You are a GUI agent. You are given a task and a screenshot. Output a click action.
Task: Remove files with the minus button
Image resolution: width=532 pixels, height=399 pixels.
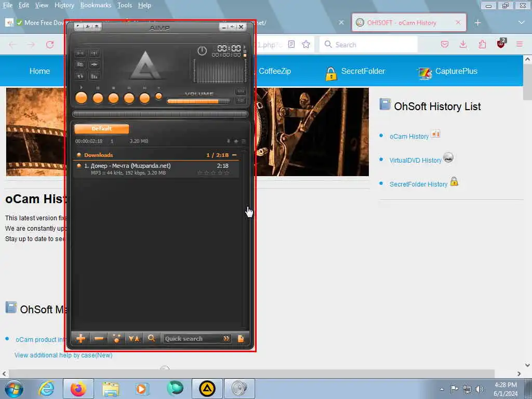(99, 338)
